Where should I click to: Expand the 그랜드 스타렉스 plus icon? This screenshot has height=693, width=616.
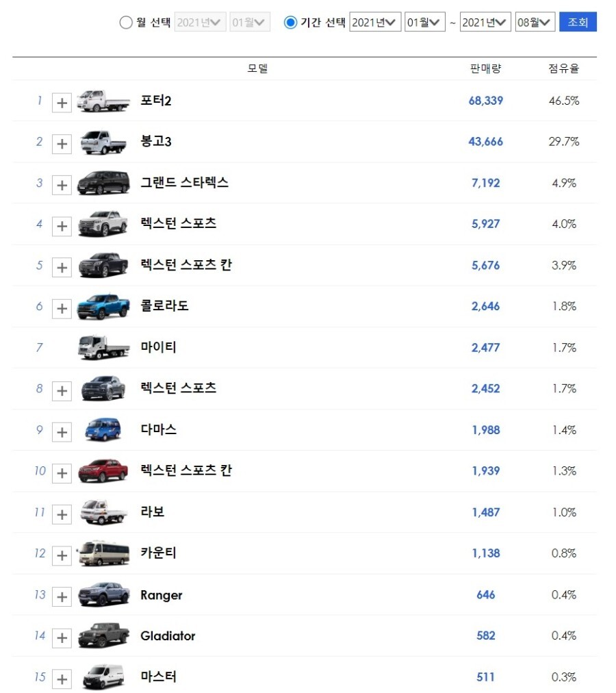point(62,185)
